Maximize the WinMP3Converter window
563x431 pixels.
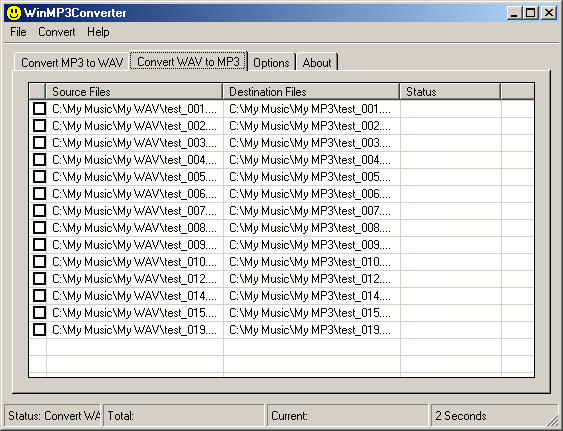click(x=531, y=13)
